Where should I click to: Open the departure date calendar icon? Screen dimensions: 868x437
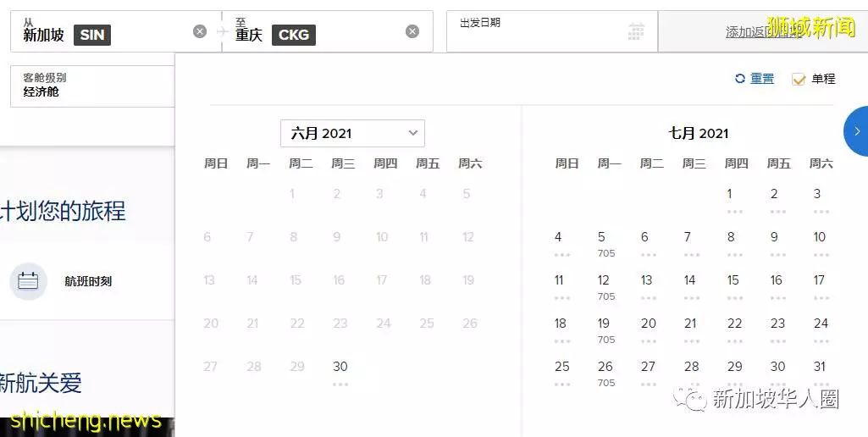tap(636, 31)
